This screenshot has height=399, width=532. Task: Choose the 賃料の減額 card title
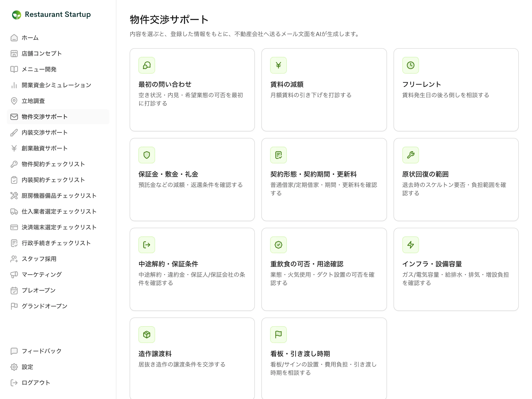(x=287, y=84)
